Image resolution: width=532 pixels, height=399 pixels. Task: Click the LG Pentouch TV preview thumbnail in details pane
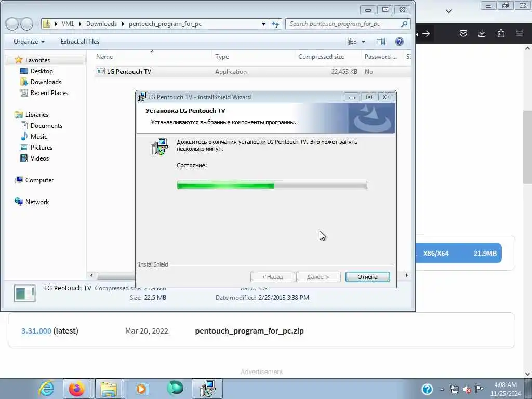[x=24, y=293]
